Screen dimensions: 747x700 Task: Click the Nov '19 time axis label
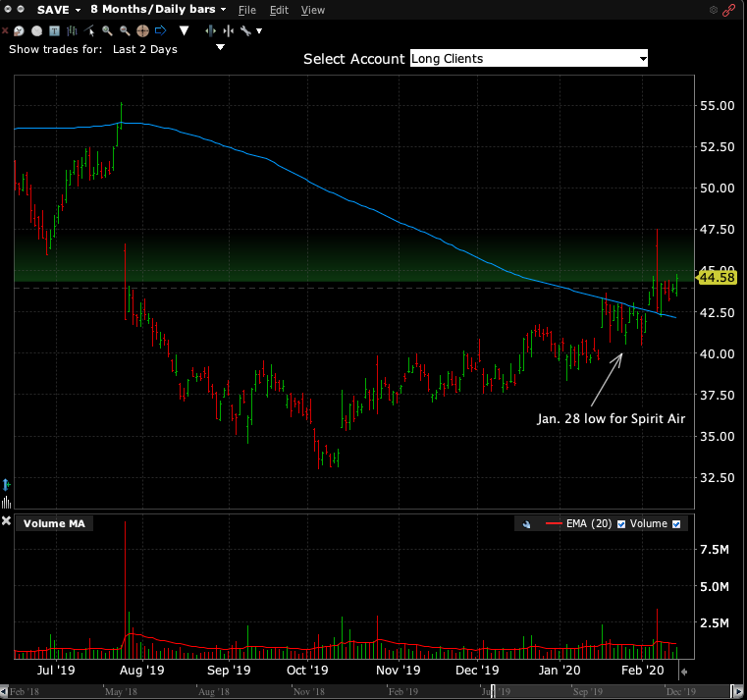click(399, 671)
